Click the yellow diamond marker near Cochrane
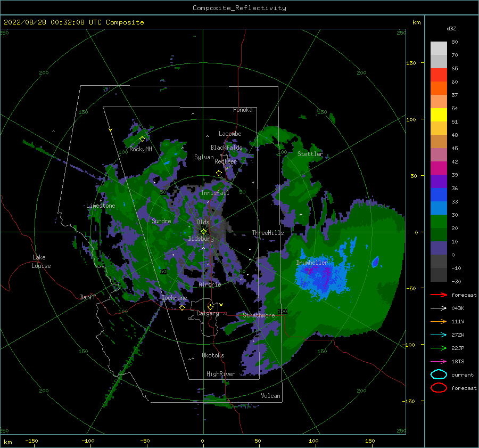Viewport: 479px width, 448px height. click(182, 308)
